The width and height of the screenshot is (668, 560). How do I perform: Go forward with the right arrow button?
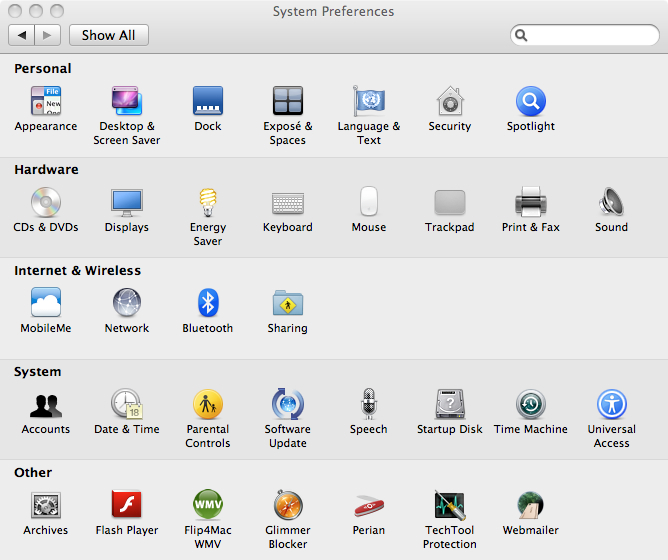[48, 35]
